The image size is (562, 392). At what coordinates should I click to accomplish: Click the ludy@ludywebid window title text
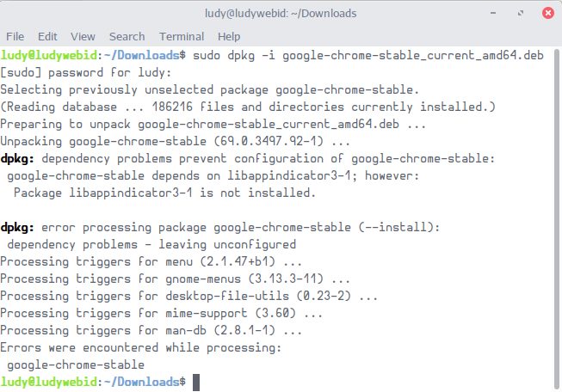281,13
